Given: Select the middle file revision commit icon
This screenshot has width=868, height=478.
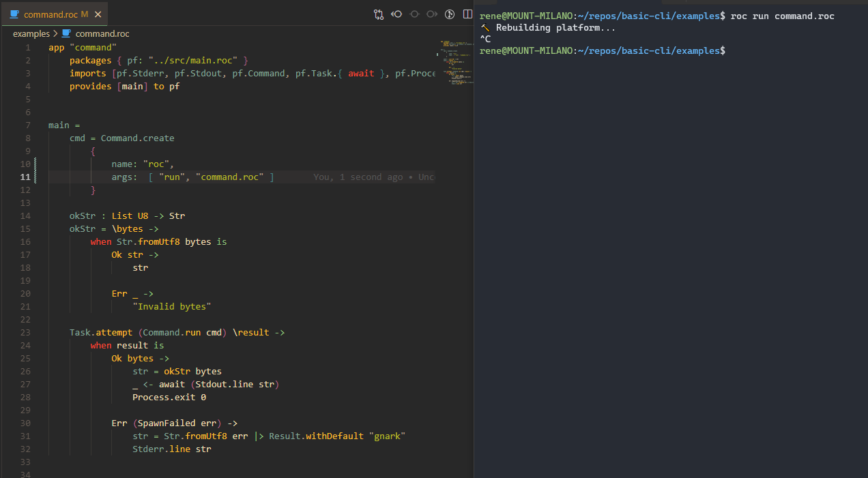Looking at the screenshot, I should 414,14.
